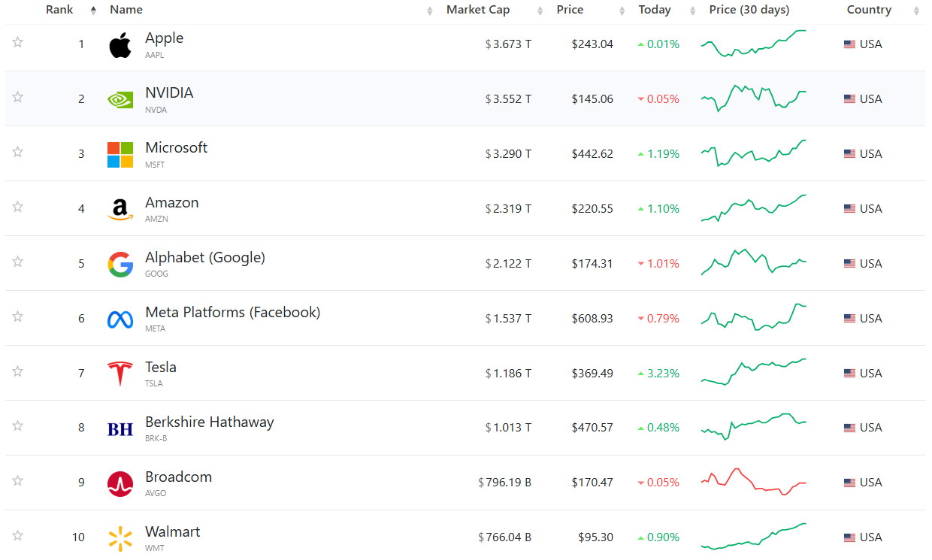Click the Microsoft four-square logo
Image resolution: width=932 pixels, height=560 pixels.
120,154
